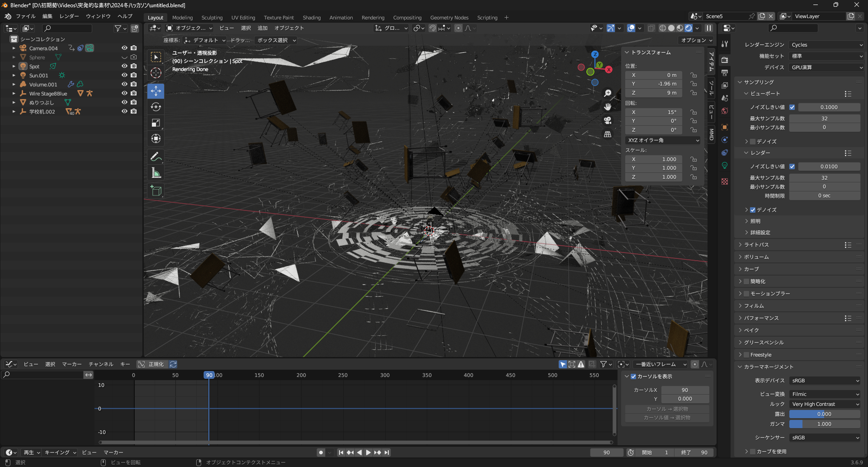
Task: Open the View Layer properties tab icon
Action: point(725,85)
